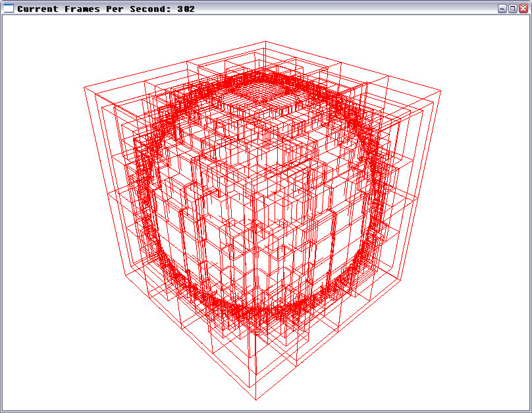Viewport: 532px width, 413px height.
Task: Close the Frames Per Second window
Action: pos(523,9)
